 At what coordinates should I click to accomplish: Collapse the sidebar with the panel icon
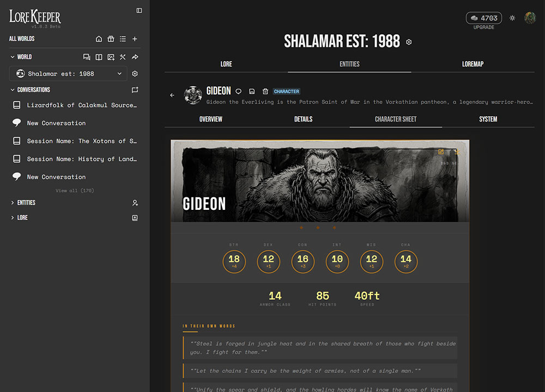(139, 10)
